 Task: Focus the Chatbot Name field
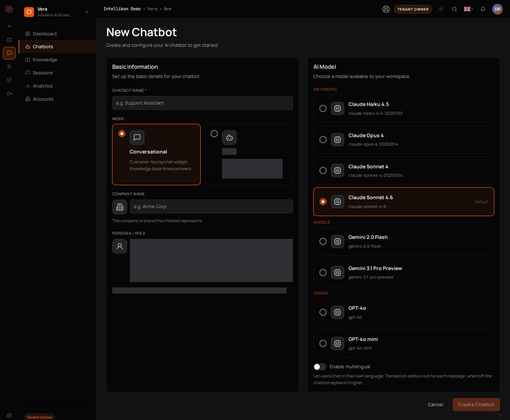[202, 103]
